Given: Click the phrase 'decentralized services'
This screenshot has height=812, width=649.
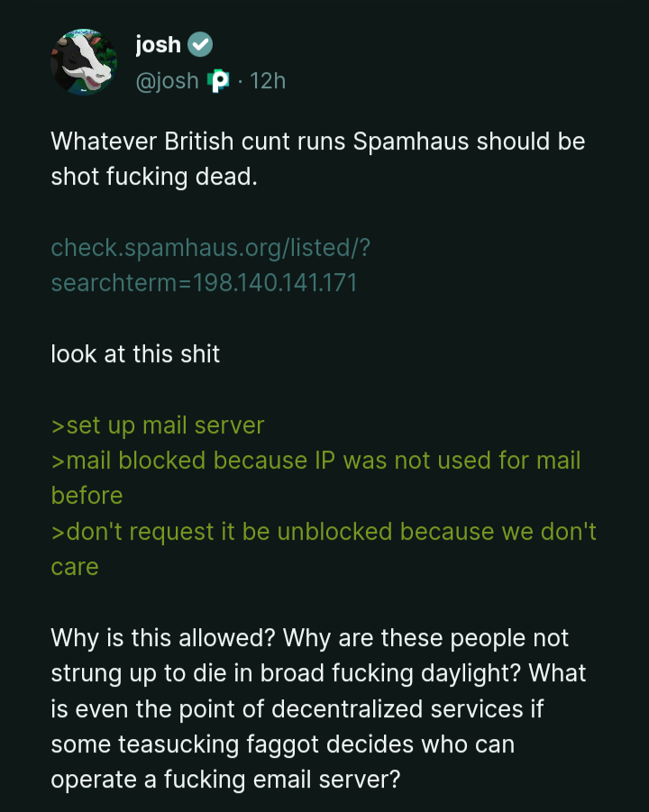Looking at the screenshot, I should pyautogui.click(x=398, y=709).
